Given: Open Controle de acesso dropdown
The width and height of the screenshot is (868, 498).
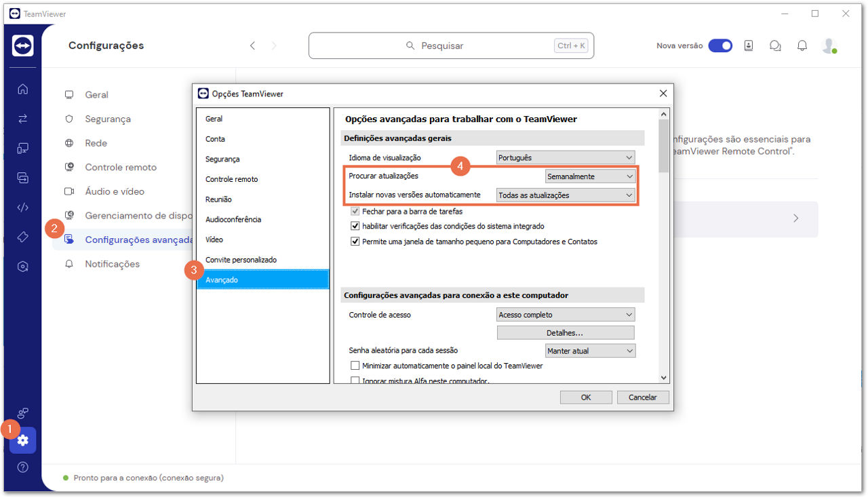Looking at the screenshot, I should point(566,315).
